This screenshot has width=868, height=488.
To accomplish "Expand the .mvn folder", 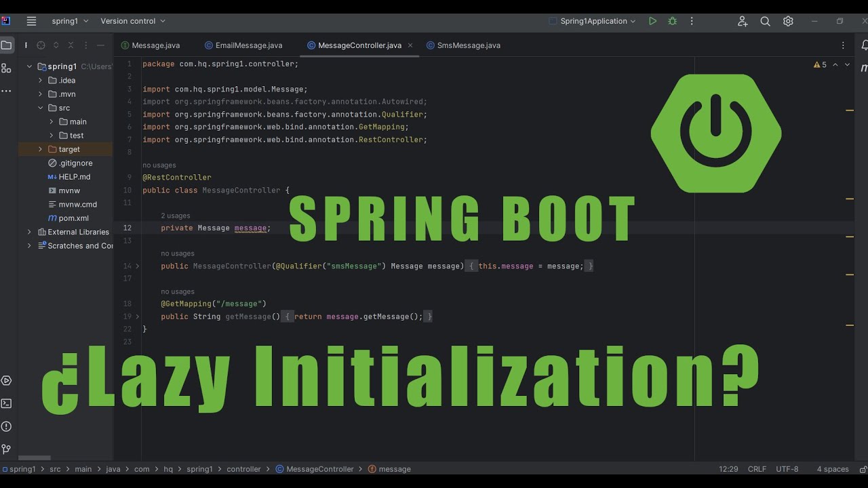I will pos(40,94).
